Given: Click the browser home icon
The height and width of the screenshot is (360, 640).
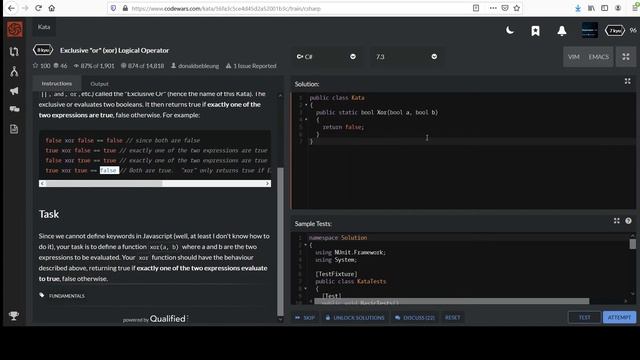Looking at the screenshot, I should coord(51,8).
